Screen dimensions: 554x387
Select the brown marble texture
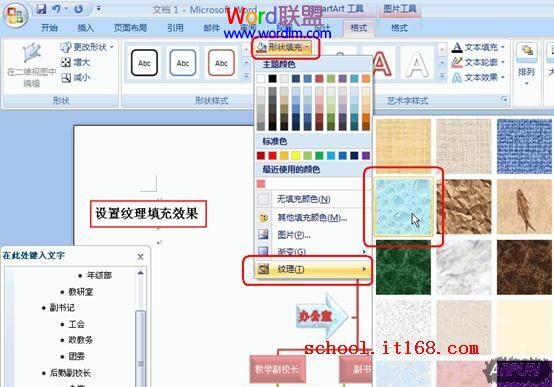(x=524, y=267)
